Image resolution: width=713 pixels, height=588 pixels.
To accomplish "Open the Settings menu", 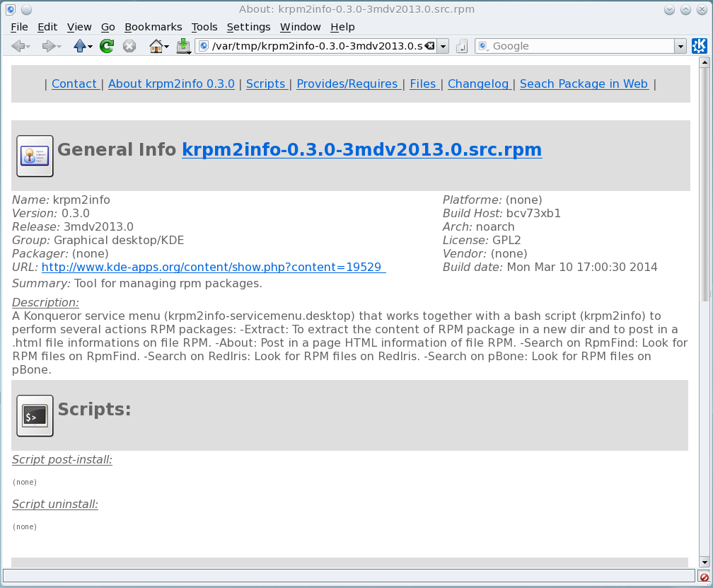I will 248,27.
